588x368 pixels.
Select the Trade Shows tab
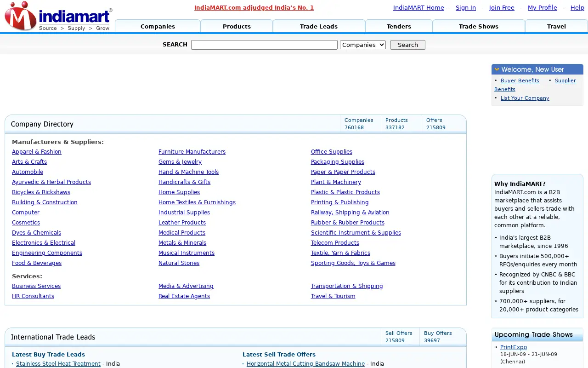tap(479, 26)
